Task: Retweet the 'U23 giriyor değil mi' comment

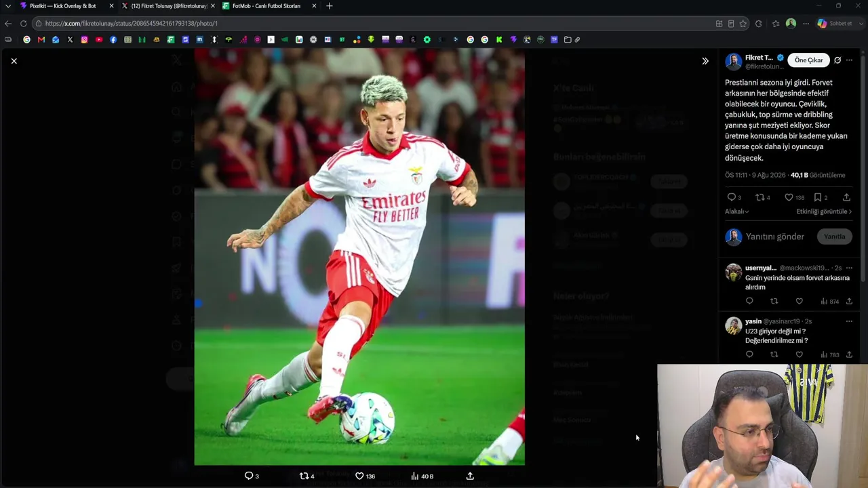Action: coord(774,354)
